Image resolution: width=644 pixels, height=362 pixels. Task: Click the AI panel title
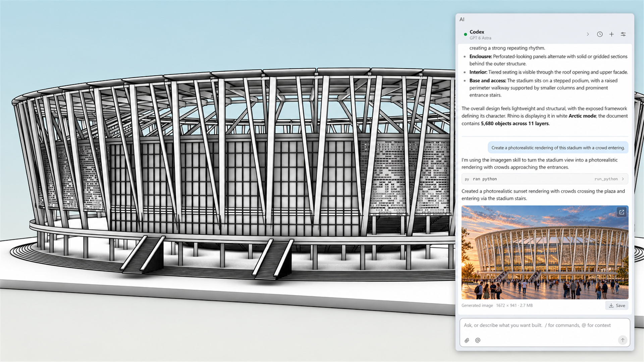click(462, 19)
